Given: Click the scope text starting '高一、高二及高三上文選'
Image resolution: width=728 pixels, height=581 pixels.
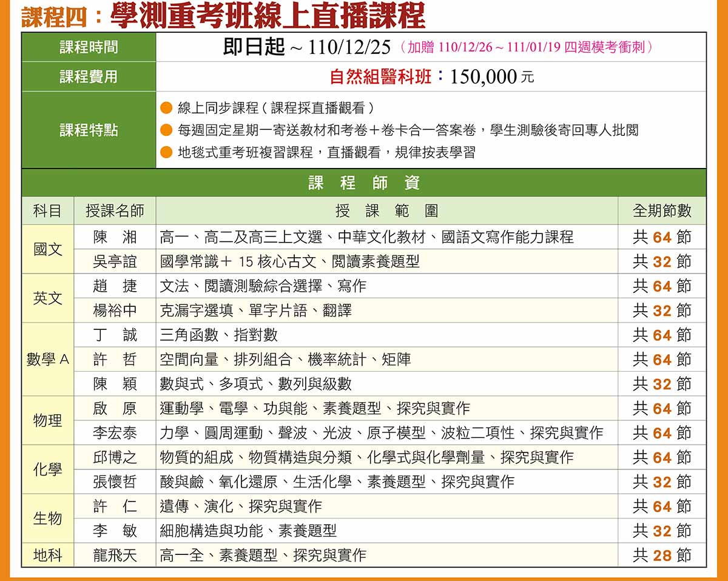Looking at the screenshot, I should click(366, 237).
